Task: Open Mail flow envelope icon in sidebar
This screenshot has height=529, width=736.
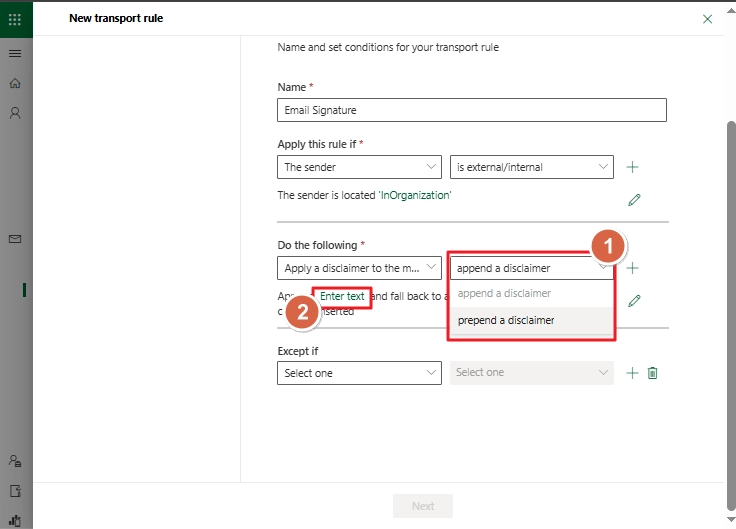Action: pos(15,239)
